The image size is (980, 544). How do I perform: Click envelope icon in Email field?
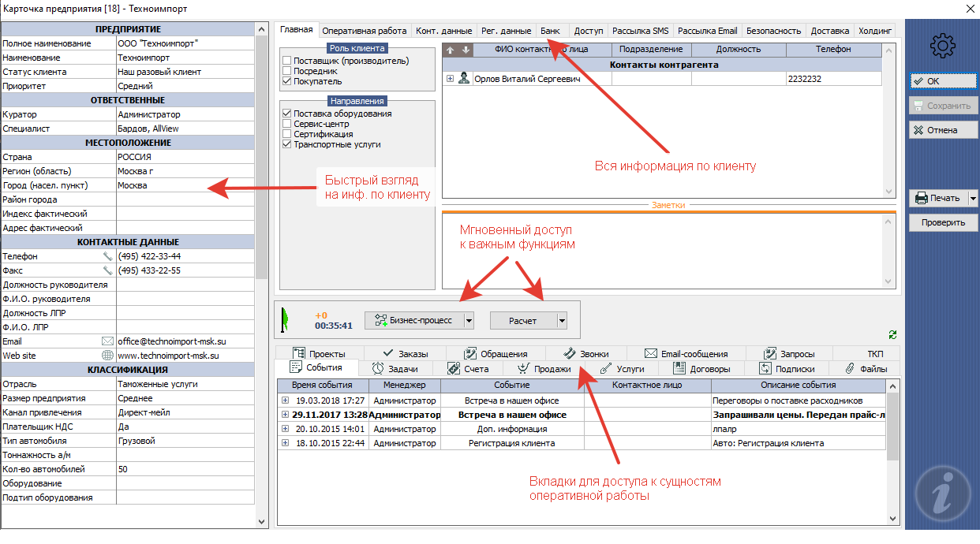[x=108, y=342]
